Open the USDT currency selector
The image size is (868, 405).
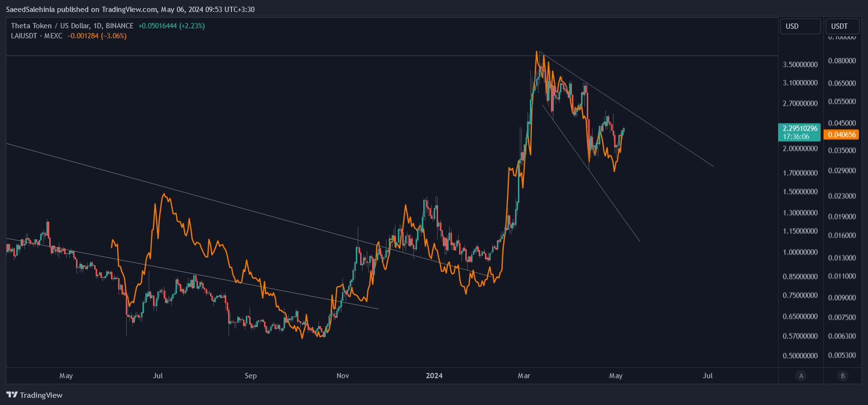click(843, 26)
